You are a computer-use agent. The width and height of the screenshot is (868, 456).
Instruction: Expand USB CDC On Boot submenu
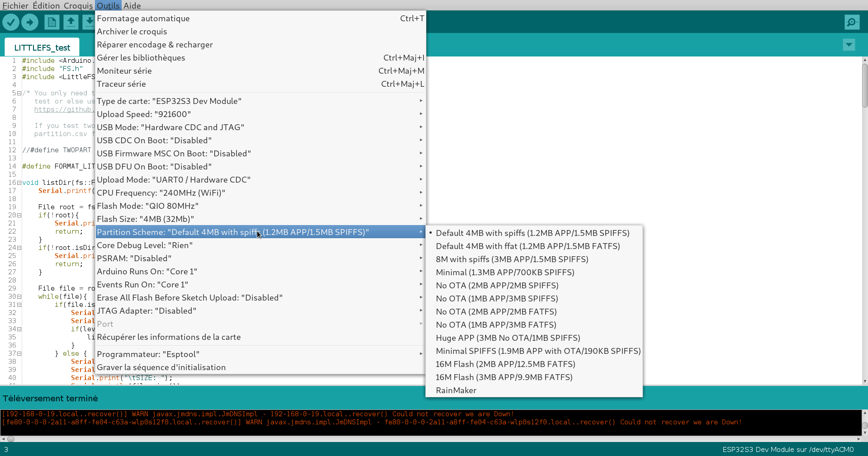260,141
